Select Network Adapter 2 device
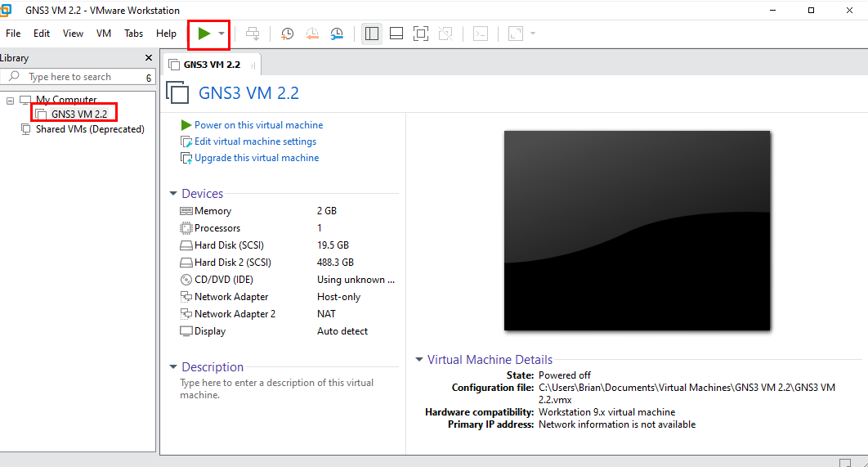The width and height of the screenshot is (868, 467). [x=288, y=314]
